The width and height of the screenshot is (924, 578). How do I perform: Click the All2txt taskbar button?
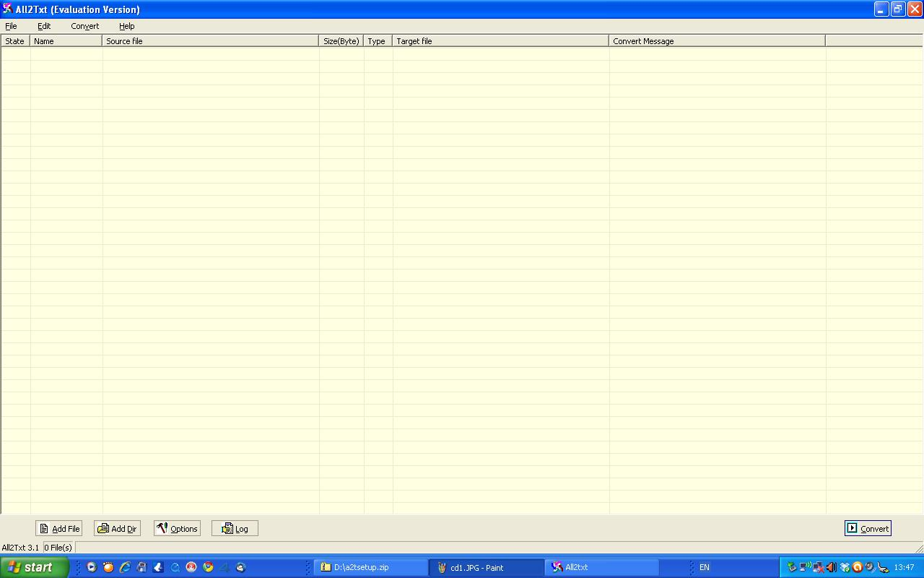[x=603, y=567]
